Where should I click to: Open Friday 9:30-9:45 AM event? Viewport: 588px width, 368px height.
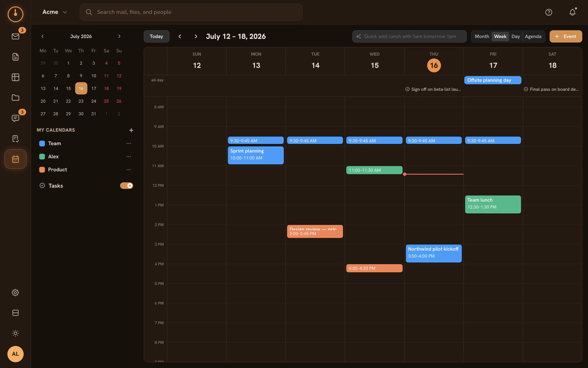(x=493, y=140)
